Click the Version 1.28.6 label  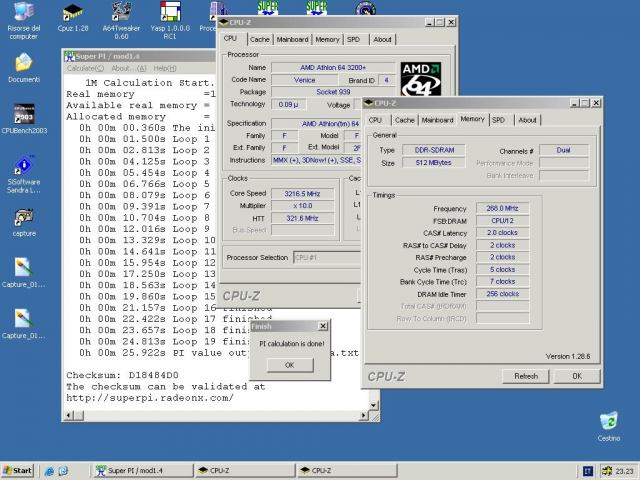568,356
